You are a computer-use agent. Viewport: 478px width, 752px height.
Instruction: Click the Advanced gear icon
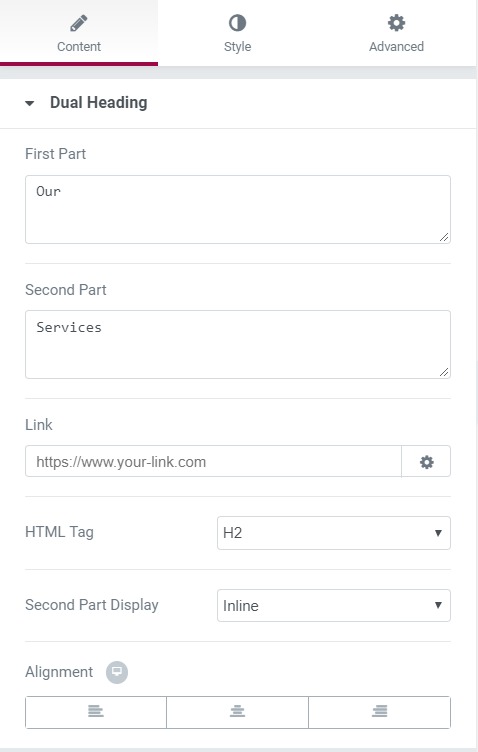tap(396, 23)
